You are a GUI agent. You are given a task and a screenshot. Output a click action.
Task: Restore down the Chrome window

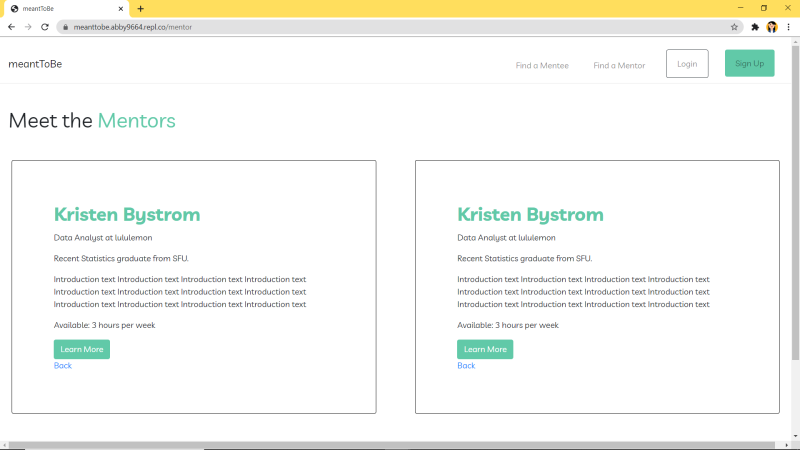(x=764, y=8)
